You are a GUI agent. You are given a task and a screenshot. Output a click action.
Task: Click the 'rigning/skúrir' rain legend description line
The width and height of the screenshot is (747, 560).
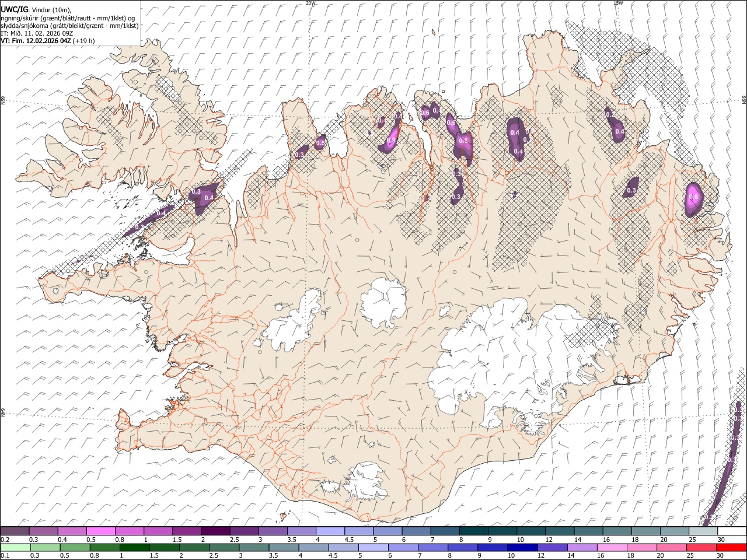(68, 17)
